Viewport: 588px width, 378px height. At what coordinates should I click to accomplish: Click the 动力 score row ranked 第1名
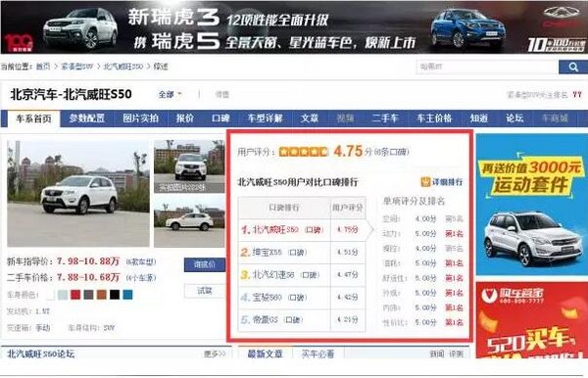tap(422, 234)
